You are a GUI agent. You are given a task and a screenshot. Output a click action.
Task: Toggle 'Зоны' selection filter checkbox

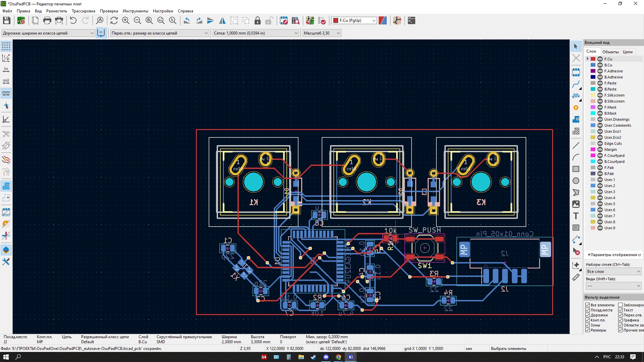click(x=588, y=325)
